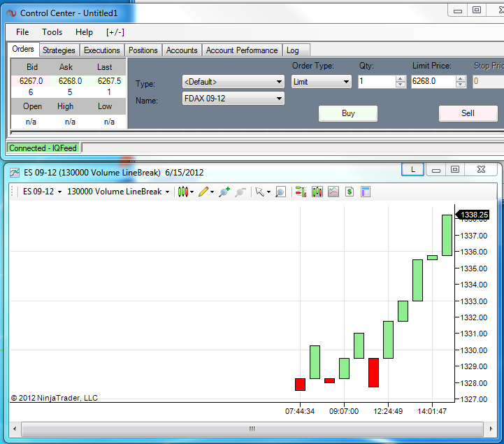Expand the drawing tools dropdown arrow
Image resolution: width=504 pixels, height=444 pixels.
[x=212, y=192]
